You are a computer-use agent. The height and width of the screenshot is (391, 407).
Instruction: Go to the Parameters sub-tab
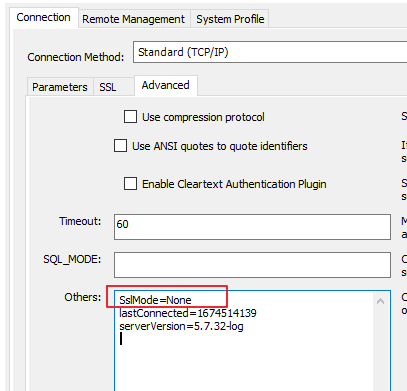[60, 87]
